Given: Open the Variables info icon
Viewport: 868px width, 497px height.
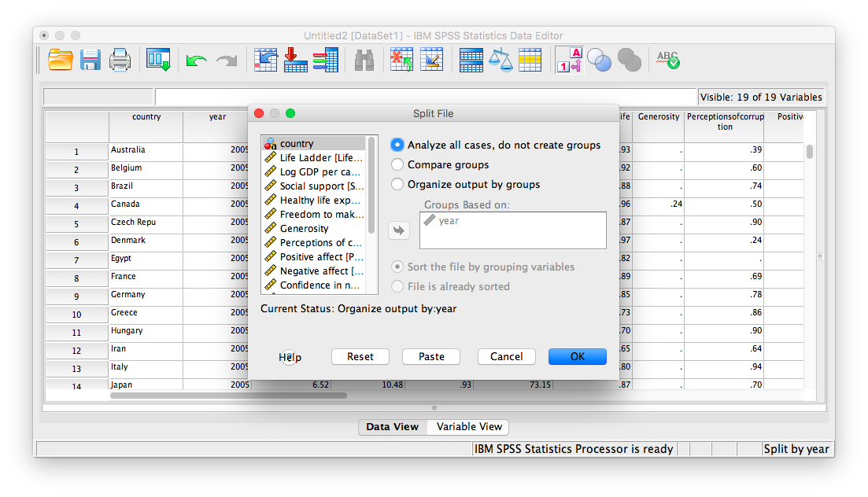Looking at the screenshot, I should [326, 60].
